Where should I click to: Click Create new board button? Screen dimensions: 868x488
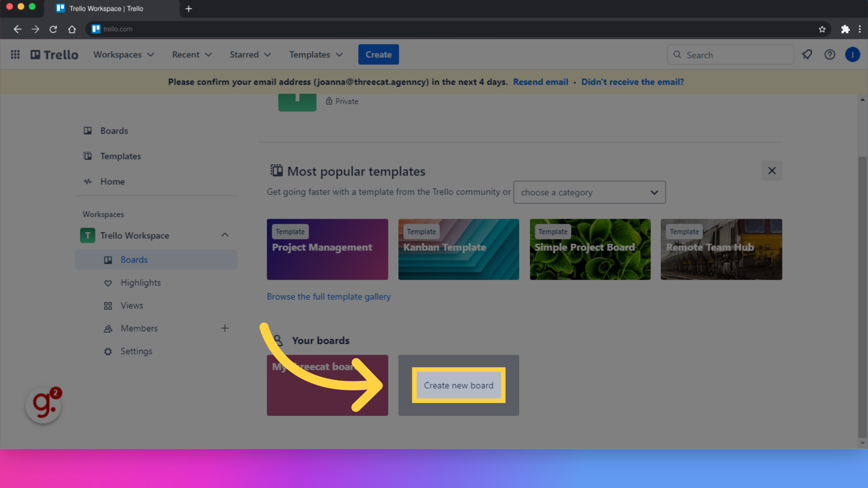(458, 385)
